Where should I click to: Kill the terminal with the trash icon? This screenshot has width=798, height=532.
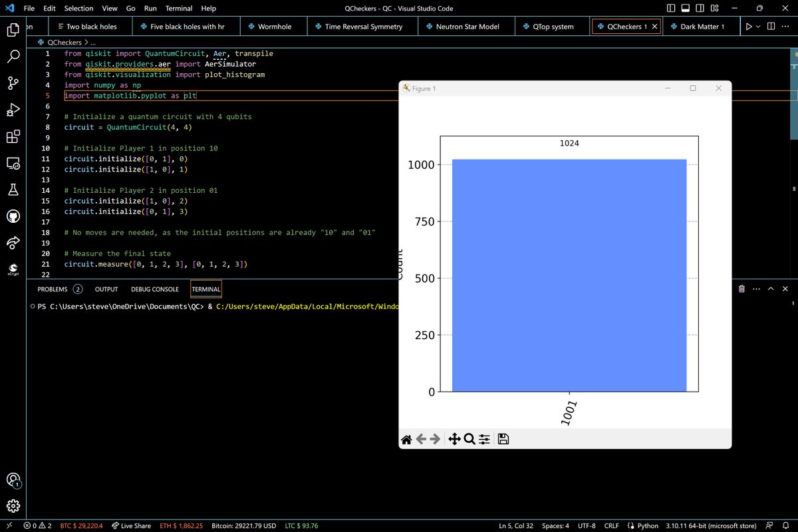point(741,289)
